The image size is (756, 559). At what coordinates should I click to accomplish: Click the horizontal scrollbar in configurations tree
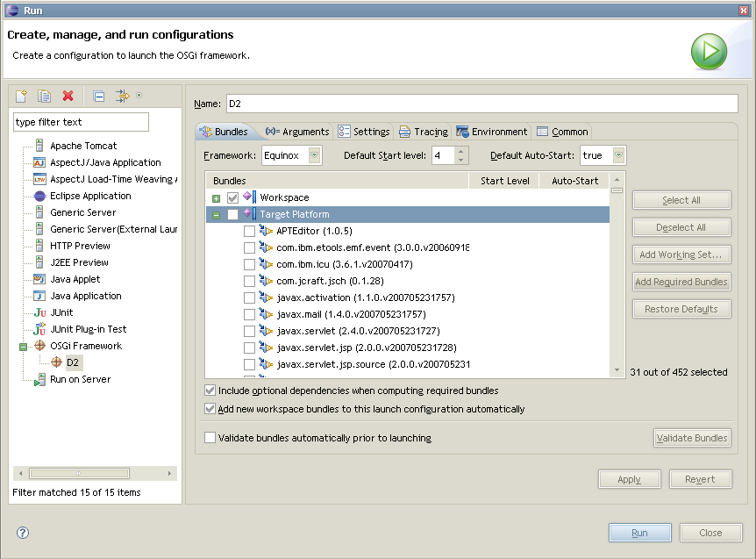coord(79,473)
